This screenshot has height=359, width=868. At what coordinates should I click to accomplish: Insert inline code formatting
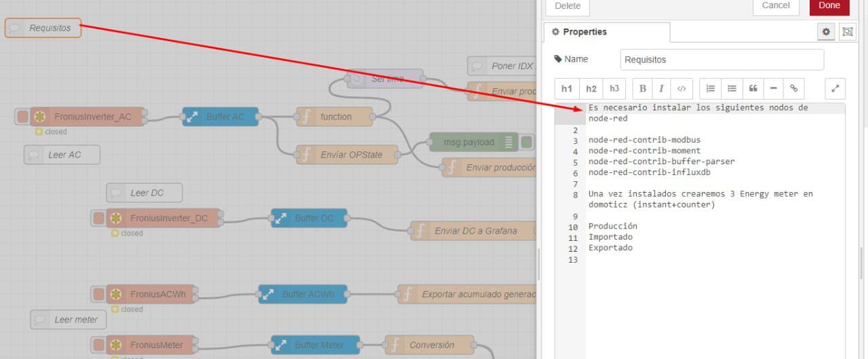click(x=682, y=89)
